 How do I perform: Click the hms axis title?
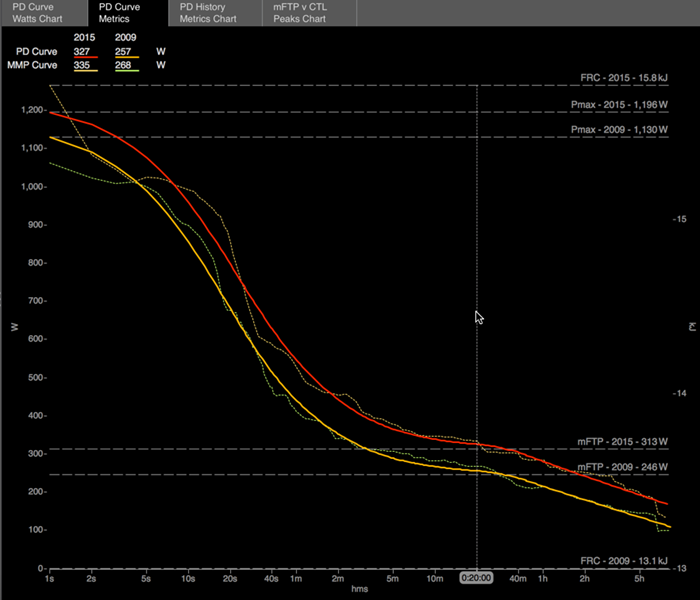[359, 589]
